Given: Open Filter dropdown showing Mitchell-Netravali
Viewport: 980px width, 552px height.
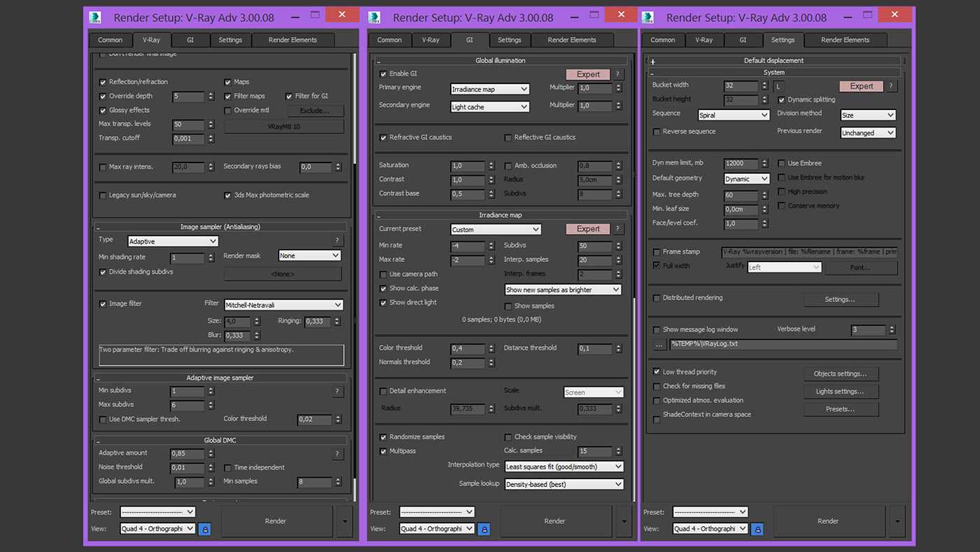Looking at the screenshot, I should point(283,305).
